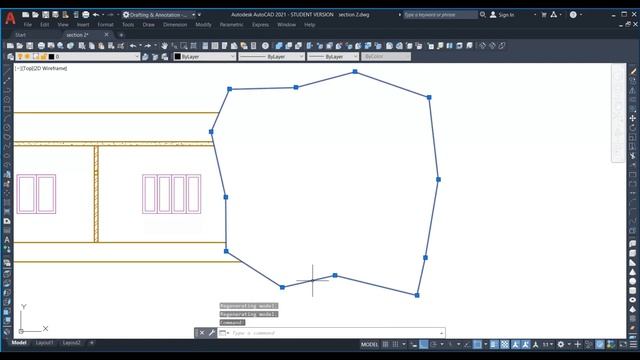Select the Rotate tool in Modify toolbar
The width and height of the screenshot is (640, 360).
[633, 128]
